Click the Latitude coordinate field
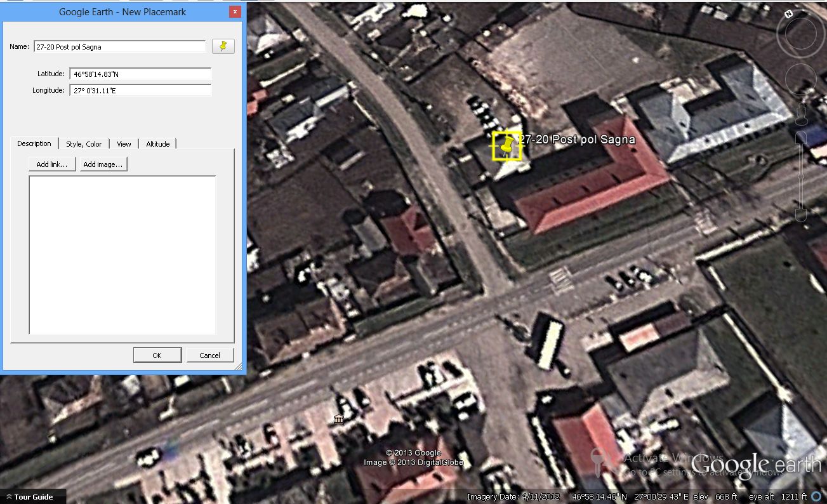The height and width of the screenshot is (504, 827). point(140,74)
